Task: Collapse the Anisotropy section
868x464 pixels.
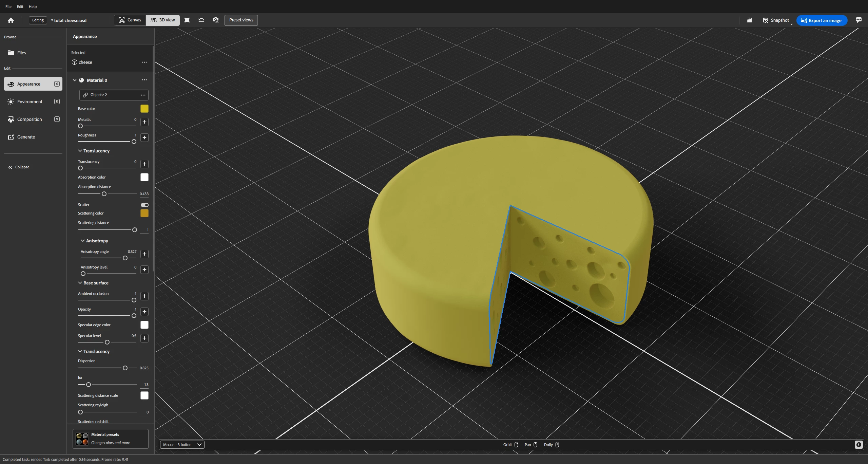Action: [x=82, y=241]
